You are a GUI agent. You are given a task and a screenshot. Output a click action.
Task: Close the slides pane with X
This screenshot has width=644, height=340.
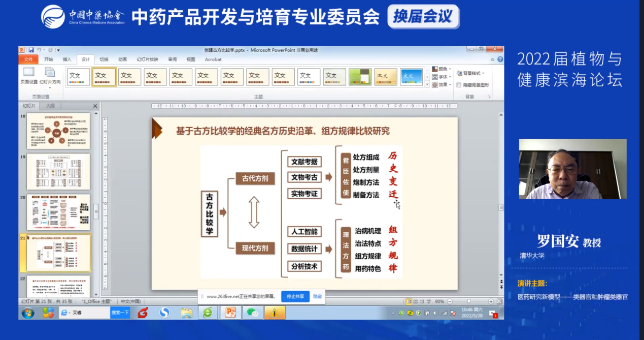(x=95, y=106)
